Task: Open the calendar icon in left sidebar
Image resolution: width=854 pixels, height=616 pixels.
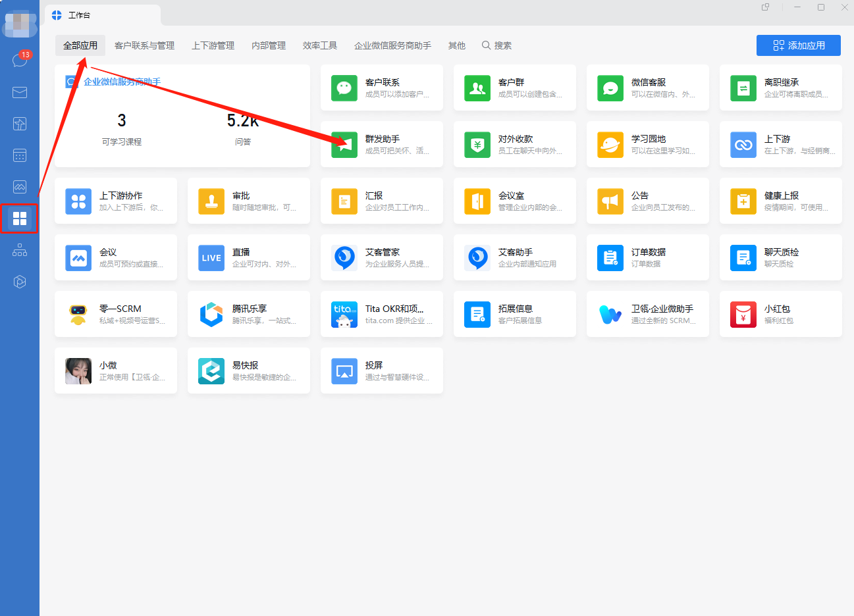Action: pos(20,155)
